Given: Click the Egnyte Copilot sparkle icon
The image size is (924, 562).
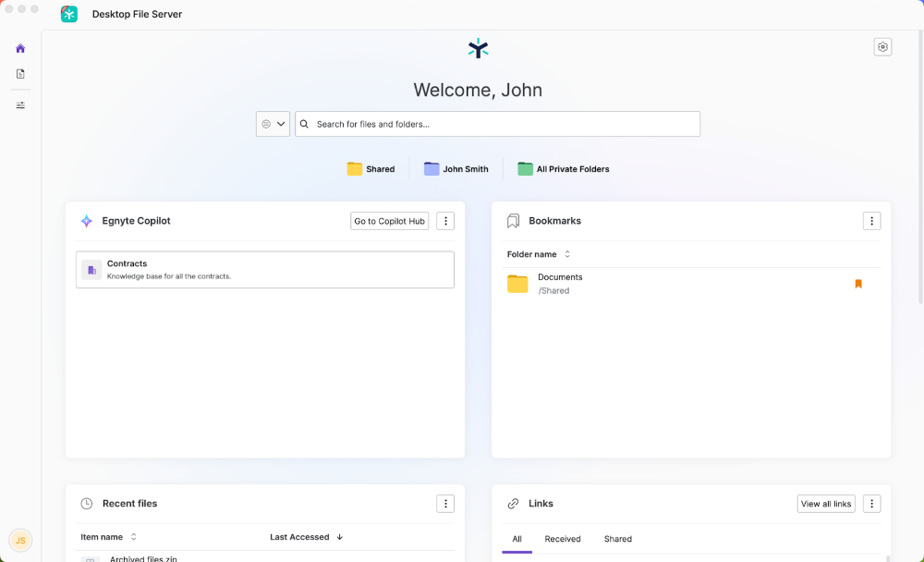Looking at the screenshot, I should click(x=87, y=221).
